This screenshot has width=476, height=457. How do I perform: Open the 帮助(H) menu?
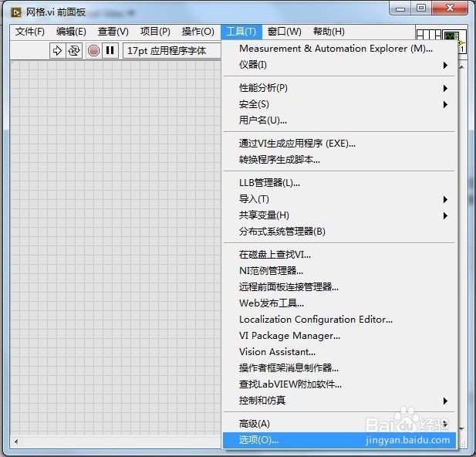(x=329, y=32)
